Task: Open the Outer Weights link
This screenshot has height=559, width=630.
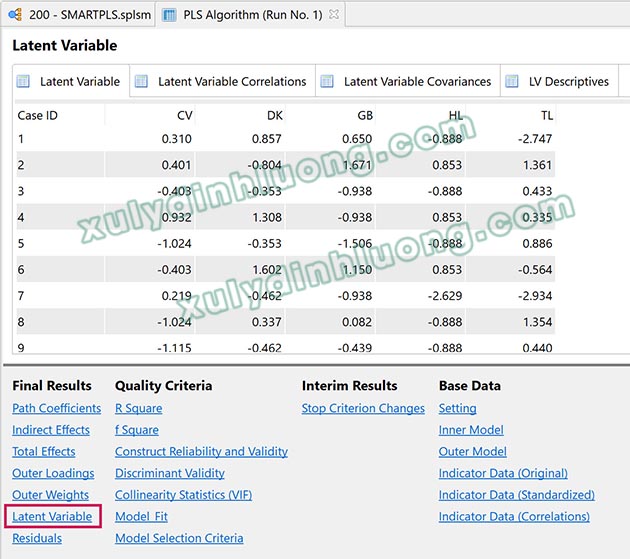Action: point(50,495)
